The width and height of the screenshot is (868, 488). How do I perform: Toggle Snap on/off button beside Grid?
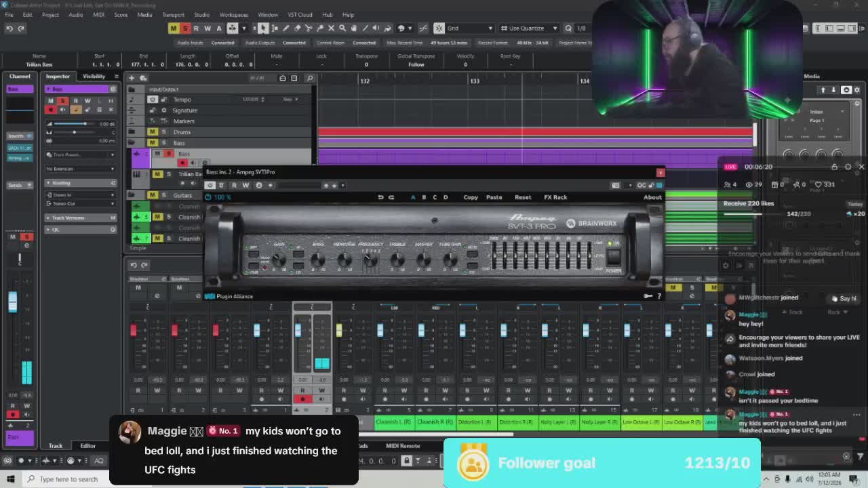(x=439, y=28)
